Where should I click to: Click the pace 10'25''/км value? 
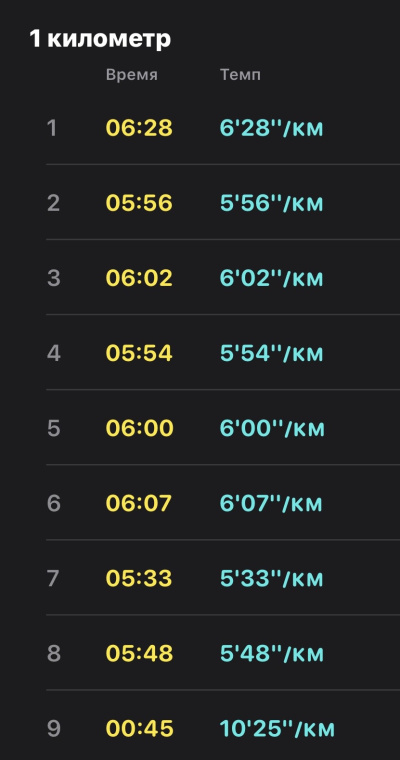coord(277,728)
